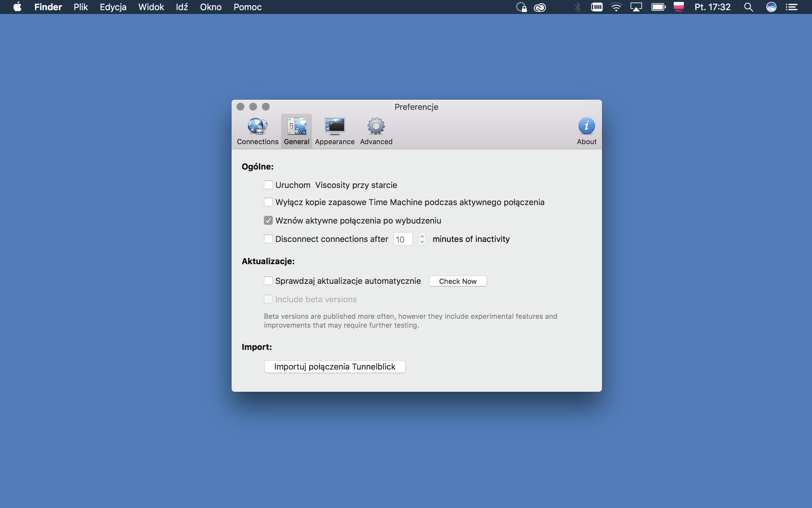Toggle Include beta versions checkbox
This screenshot has height=508, width=812.
coord(268,299)
